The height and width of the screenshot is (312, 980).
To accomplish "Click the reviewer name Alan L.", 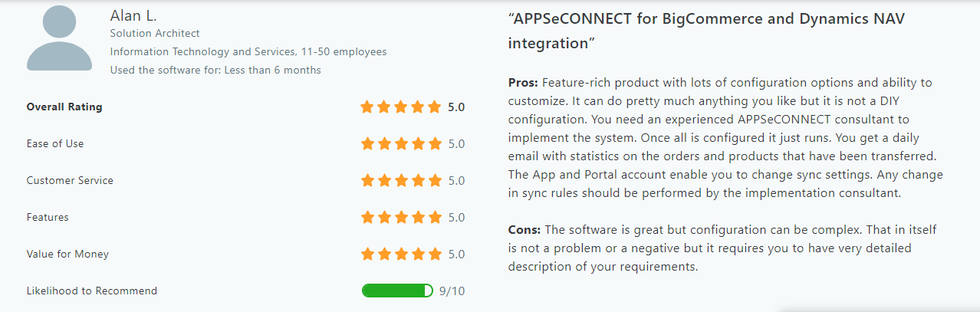I will (x=133, y=15).
